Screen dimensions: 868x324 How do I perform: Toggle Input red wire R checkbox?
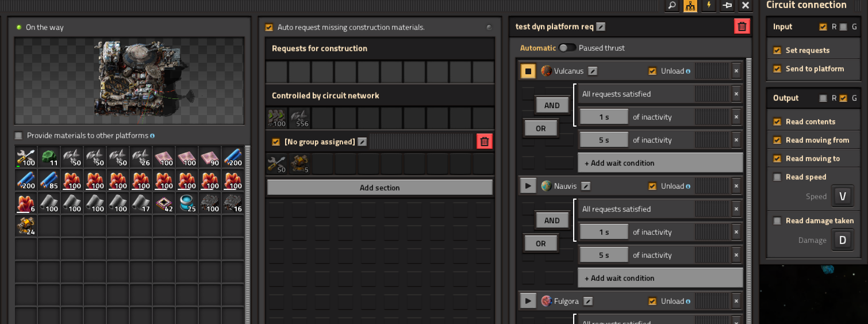coord(823,27)
